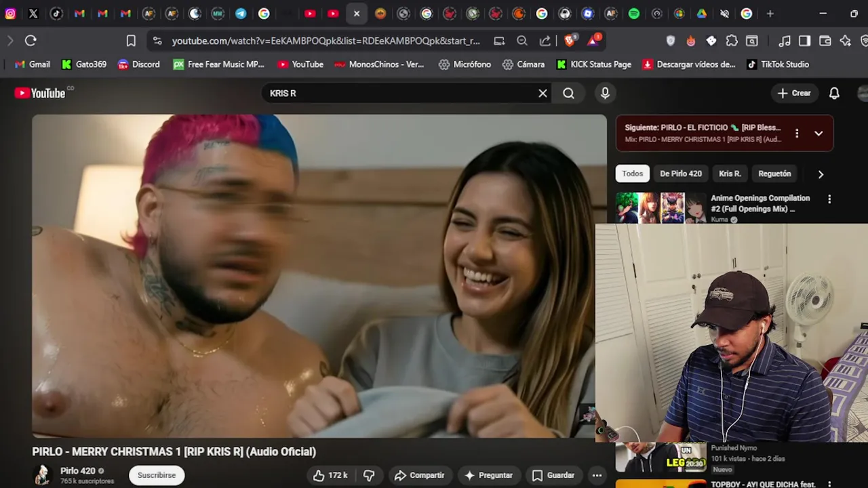Dislike the video

pos(369,475)
